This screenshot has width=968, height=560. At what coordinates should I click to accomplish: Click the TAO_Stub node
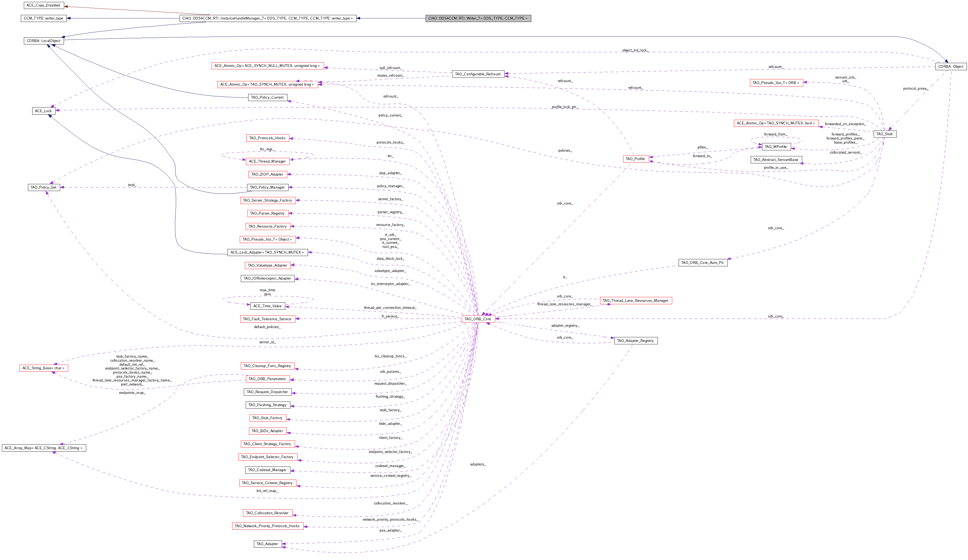coord(885,134)
